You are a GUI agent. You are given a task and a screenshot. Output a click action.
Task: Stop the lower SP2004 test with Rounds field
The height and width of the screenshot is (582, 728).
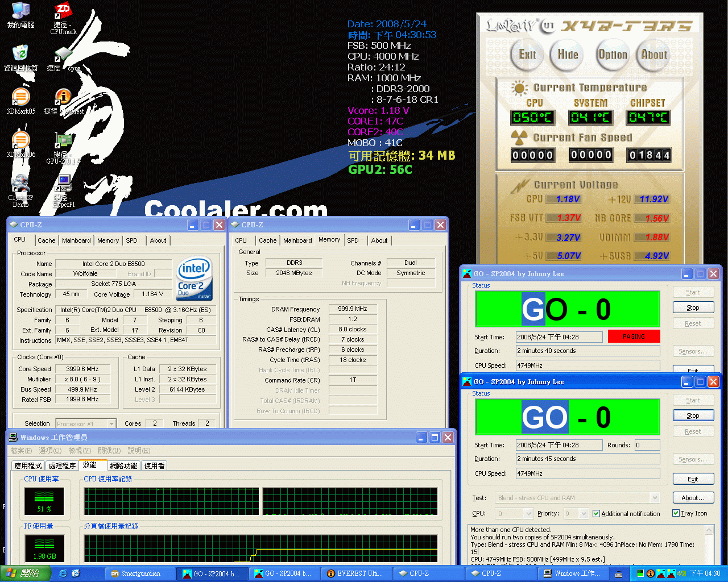(x=693, y=415)
